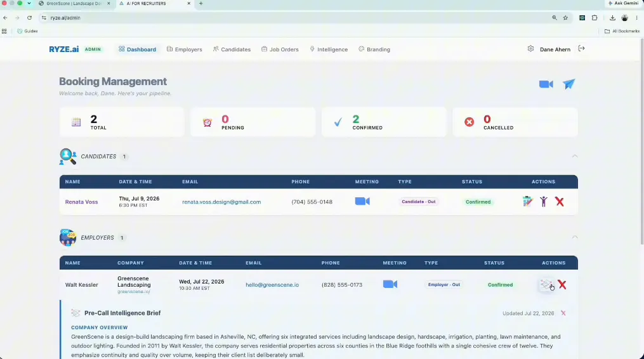Cancel Renata Voss booking with red X
Viewport: 644px width, 359px height.
(560, 202)
